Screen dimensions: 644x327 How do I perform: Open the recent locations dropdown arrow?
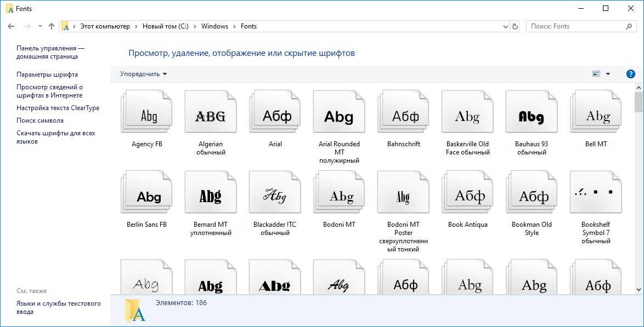tap(40, 26)
